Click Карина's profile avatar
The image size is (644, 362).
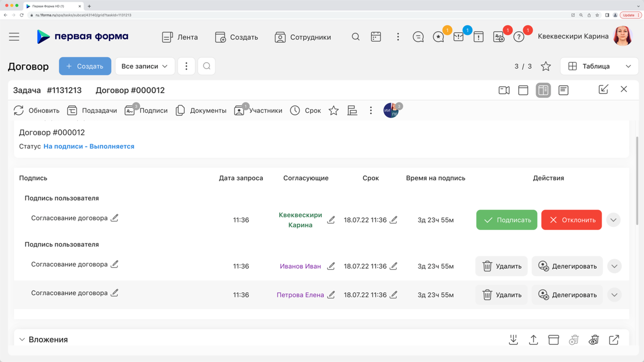point(623,36)
